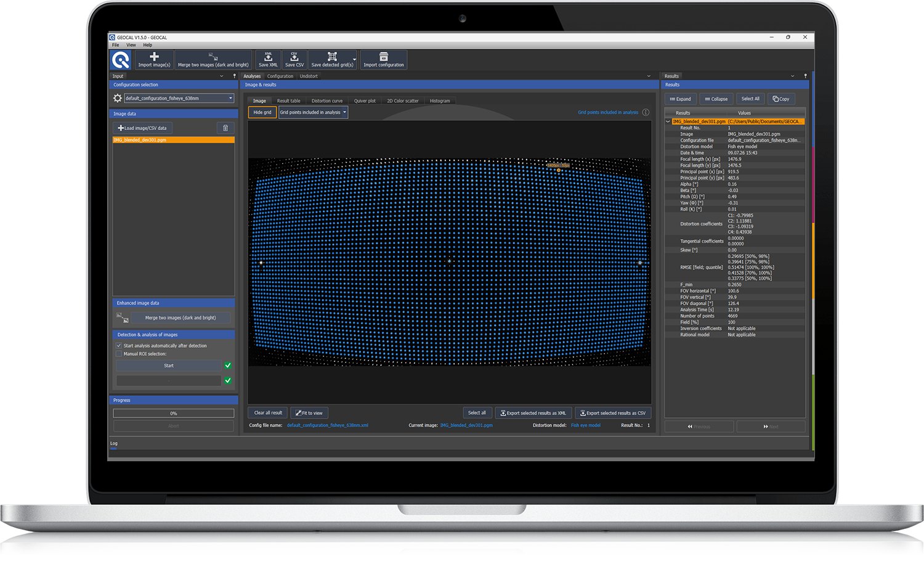
Task: Click the Abort button
Action: pyautogui.click(x=174, y=426)
